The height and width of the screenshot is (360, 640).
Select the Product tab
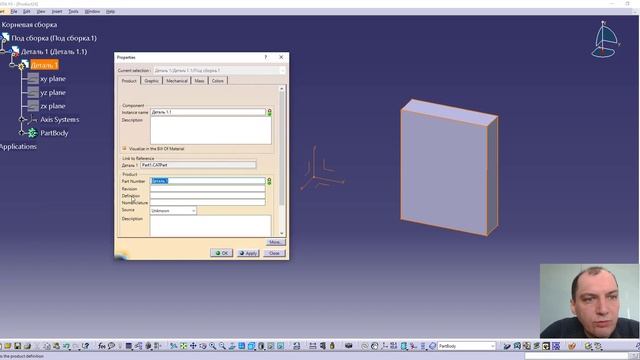coord(129,81)
